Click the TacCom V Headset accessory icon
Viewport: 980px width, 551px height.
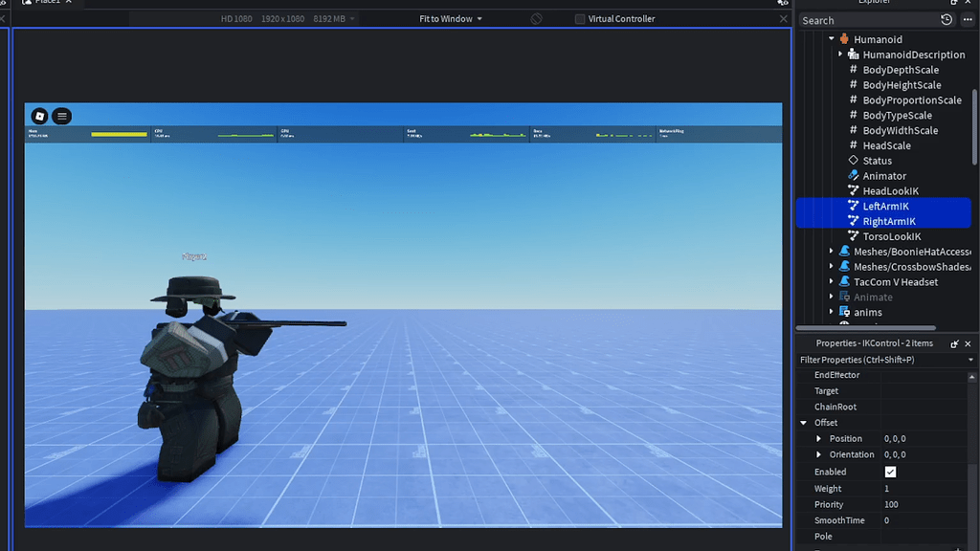pos(844,282)
